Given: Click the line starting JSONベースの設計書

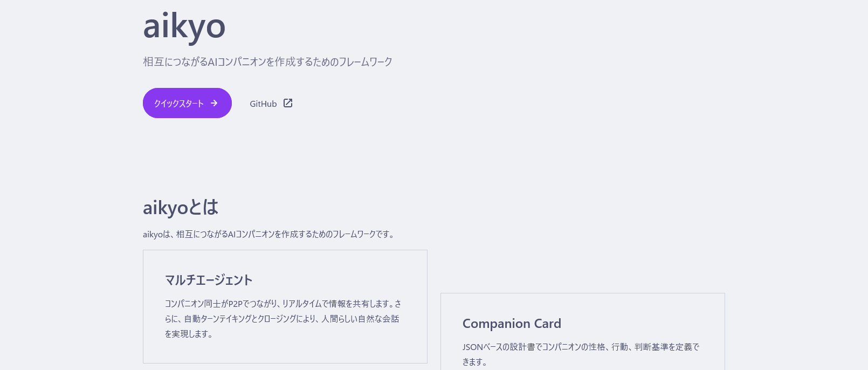Looking at the screenshot, I should [581, 347].
